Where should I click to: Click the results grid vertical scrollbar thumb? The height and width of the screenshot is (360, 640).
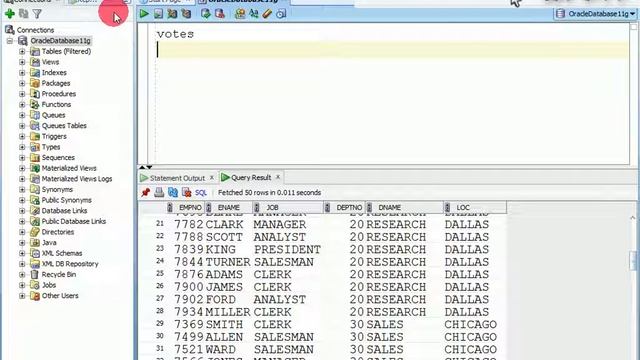[633, 260]
